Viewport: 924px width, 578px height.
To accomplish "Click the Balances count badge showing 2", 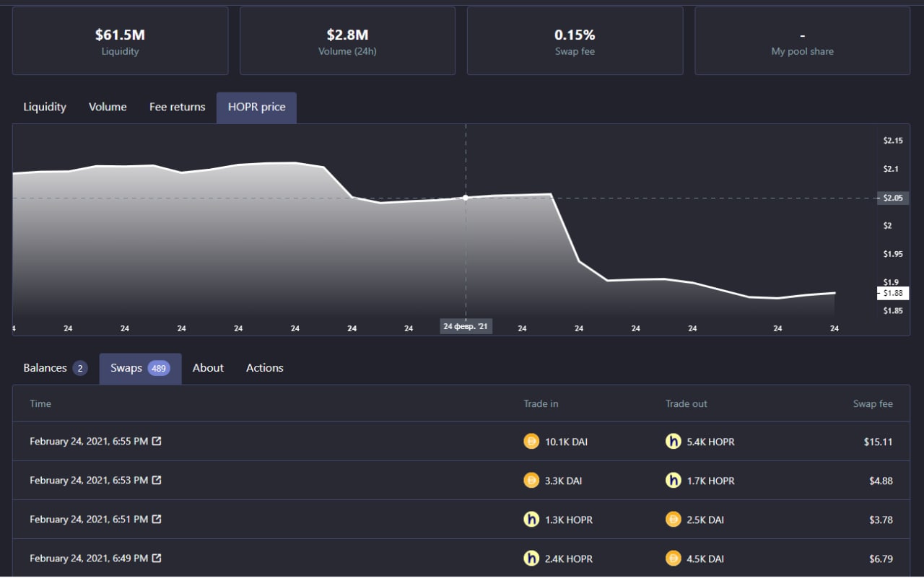I will (80, 369).
